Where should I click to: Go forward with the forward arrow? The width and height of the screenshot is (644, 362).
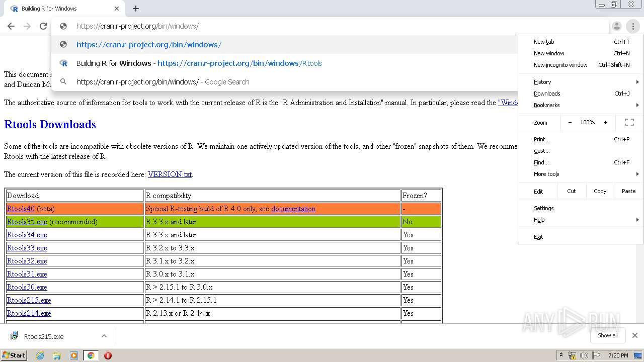coord(27,26)
